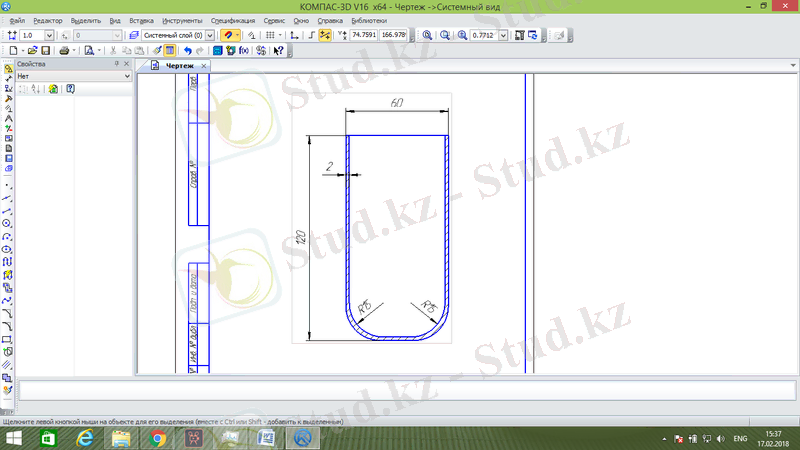Toggle the Properties panel toolbar button

170,51
